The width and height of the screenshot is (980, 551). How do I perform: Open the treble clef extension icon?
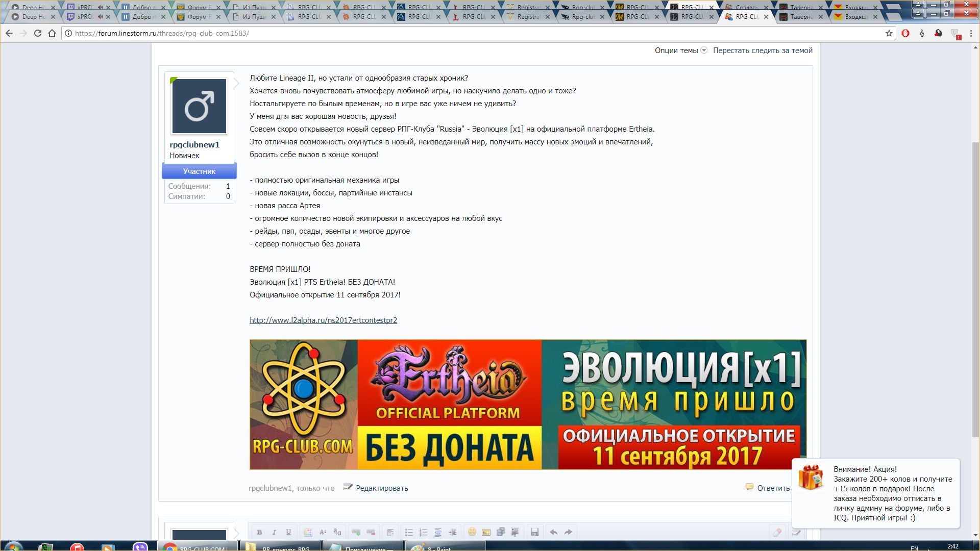922,33
